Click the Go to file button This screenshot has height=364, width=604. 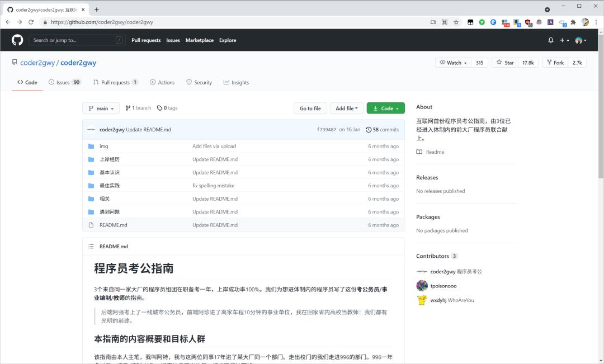point(310,108)
